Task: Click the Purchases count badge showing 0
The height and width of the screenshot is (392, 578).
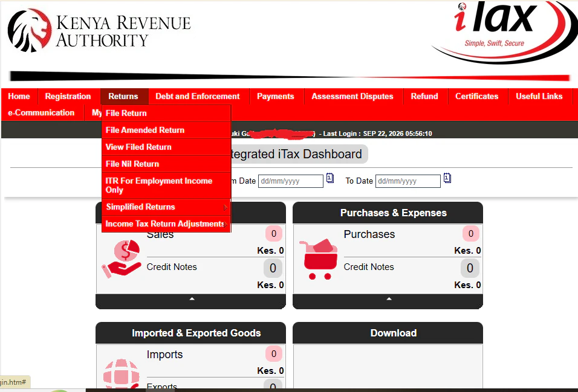Action: click(471, 234)
